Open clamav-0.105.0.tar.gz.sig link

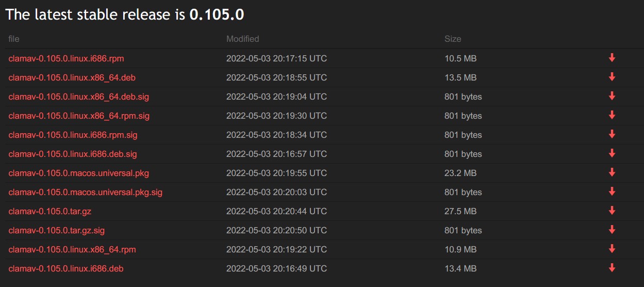[57, 230]
